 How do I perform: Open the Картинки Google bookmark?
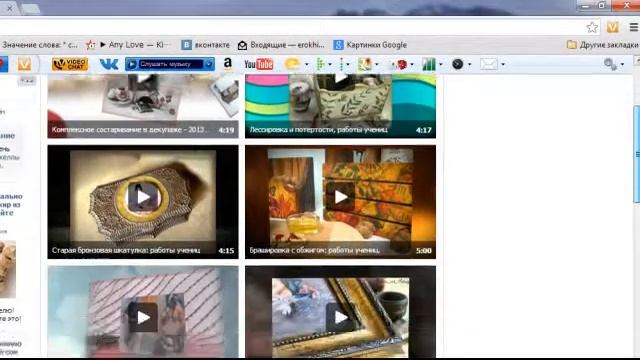370,45
